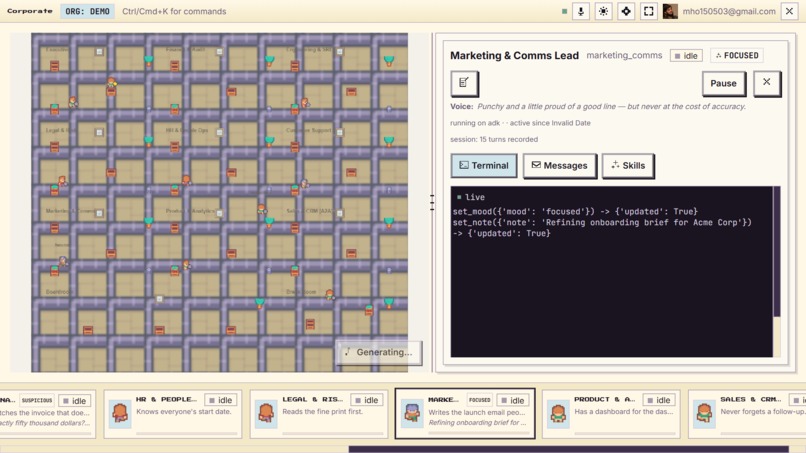Image resolution: width=806 pixels, height=453 pixels.
Task: Click 'running on adk' status line
Action: tap(520, 123)
